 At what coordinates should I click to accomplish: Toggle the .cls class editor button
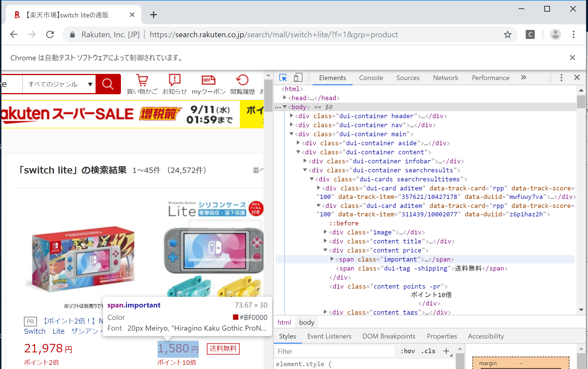pyautogui.click(x=428, y=351)
